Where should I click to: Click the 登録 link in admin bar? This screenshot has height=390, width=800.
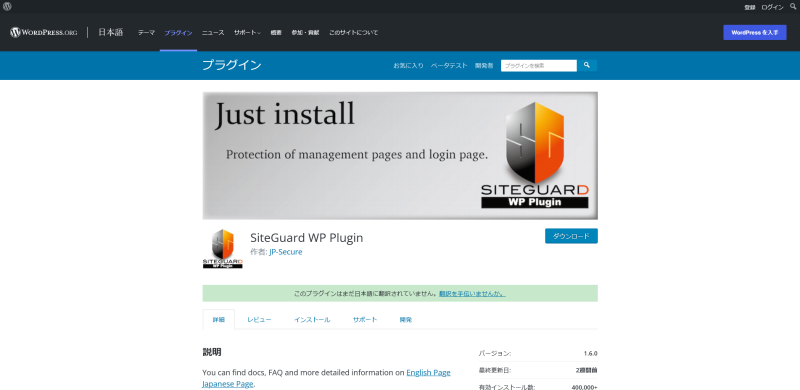[x=749, y=7]
